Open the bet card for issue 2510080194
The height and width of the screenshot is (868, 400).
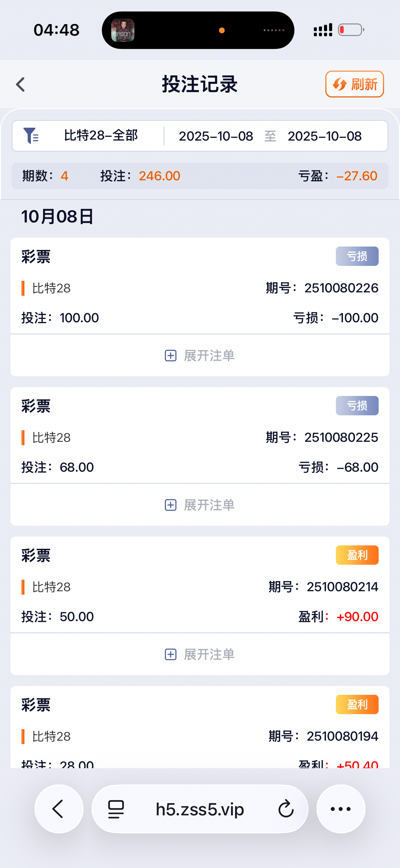point(200,727)
